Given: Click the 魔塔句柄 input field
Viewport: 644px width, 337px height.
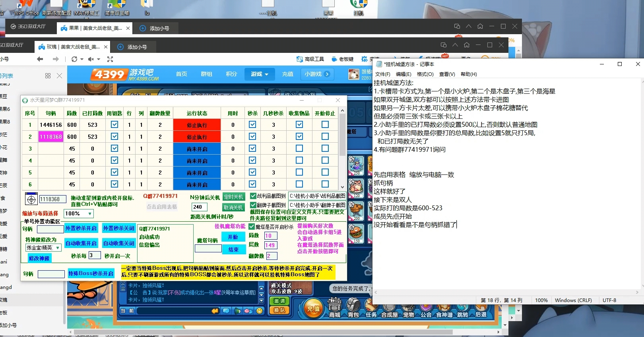Looking at the screenshot, I should point(208,249).
